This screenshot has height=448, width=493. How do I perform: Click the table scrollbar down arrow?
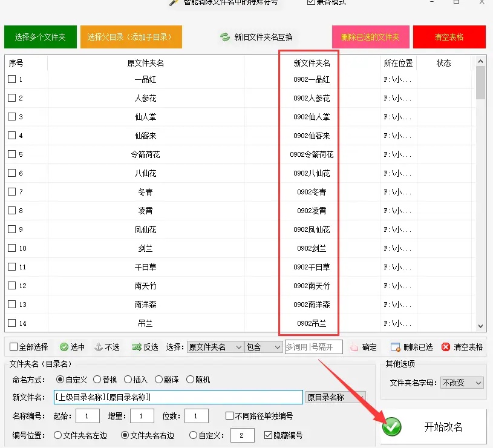(480, 326)
